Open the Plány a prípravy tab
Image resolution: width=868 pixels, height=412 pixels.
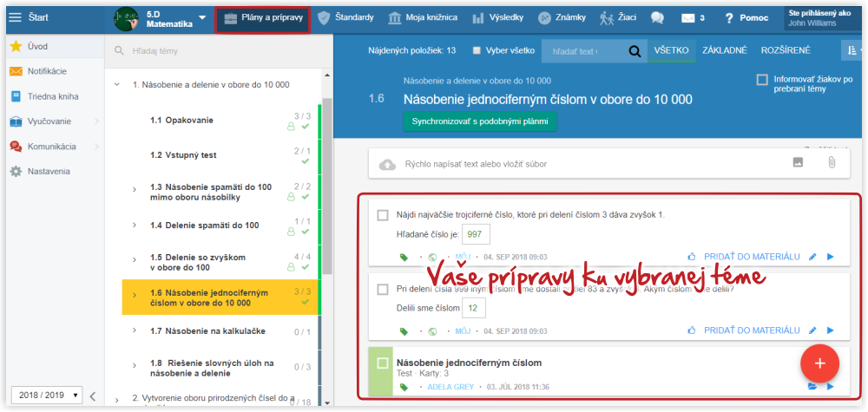click(262, 17)
